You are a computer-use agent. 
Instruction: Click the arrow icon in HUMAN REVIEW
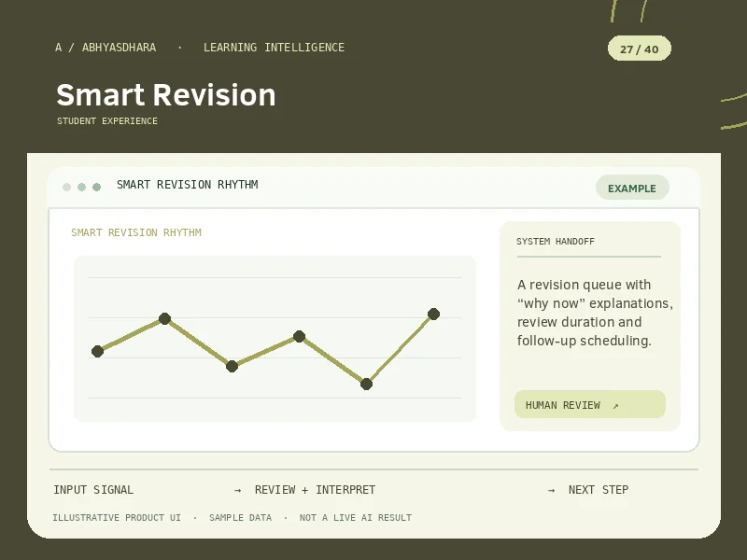point(615,406)
